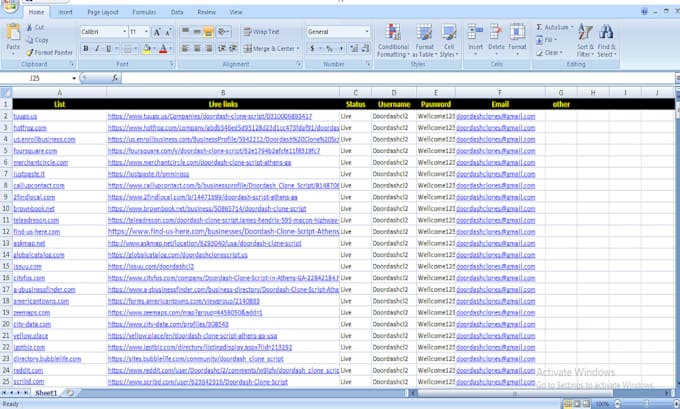
Task: Open the reddit.com link in row 24
Action: [x=28, y=370]
